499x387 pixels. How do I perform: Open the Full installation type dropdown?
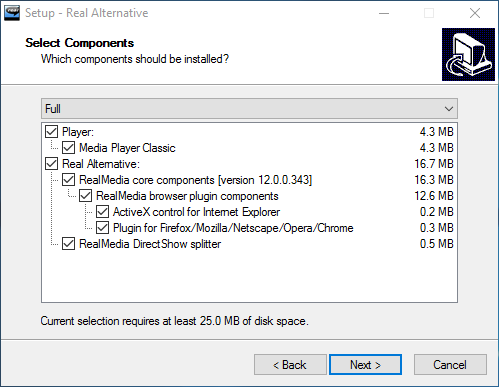click(249, 109)
